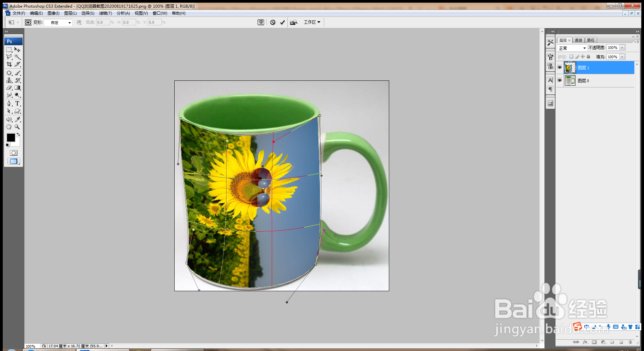644x351 pixels.
Task: Click the 图层 0 layer name
Action: click(583, 81)
